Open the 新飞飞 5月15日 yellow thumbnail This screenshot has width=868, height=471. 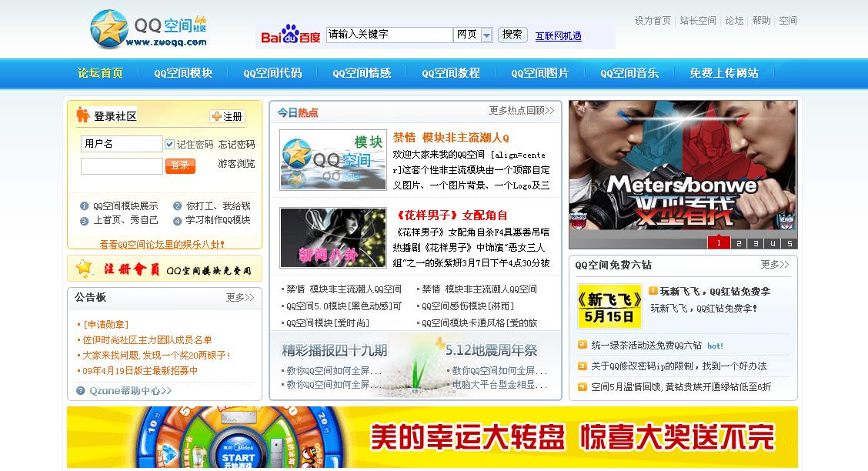609,306
